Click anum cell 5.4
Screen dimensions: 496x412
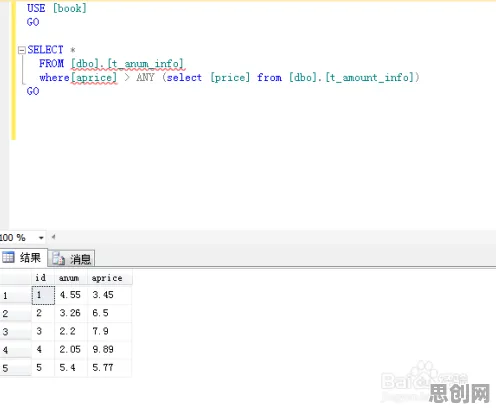(71, 368)
